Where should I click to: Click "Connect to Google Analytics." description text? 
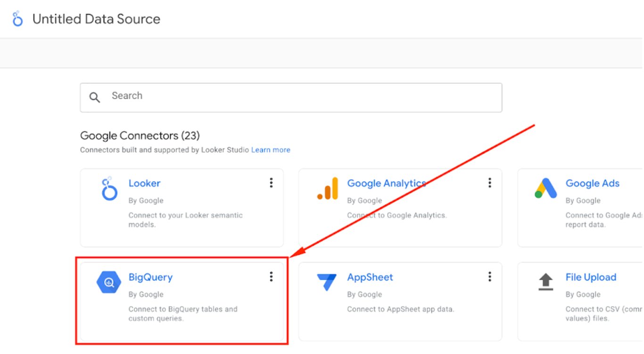tap(397, 215)
